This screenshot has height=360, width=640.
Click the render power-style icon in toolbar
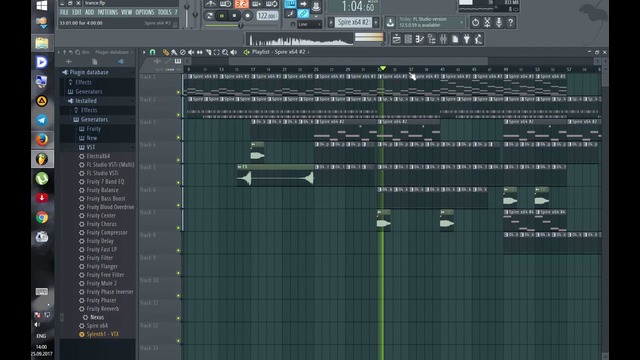(x=475, y=22)
